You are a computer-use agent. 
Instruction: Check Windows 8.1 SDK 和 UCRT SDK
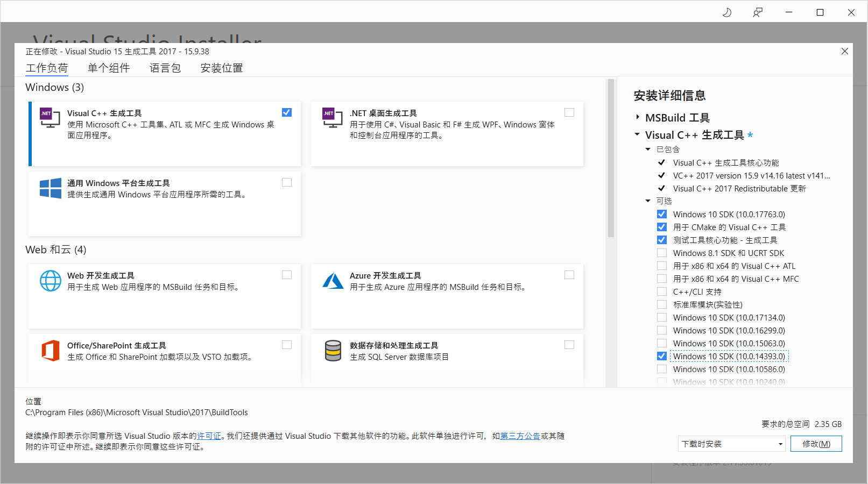click(662, 253)
